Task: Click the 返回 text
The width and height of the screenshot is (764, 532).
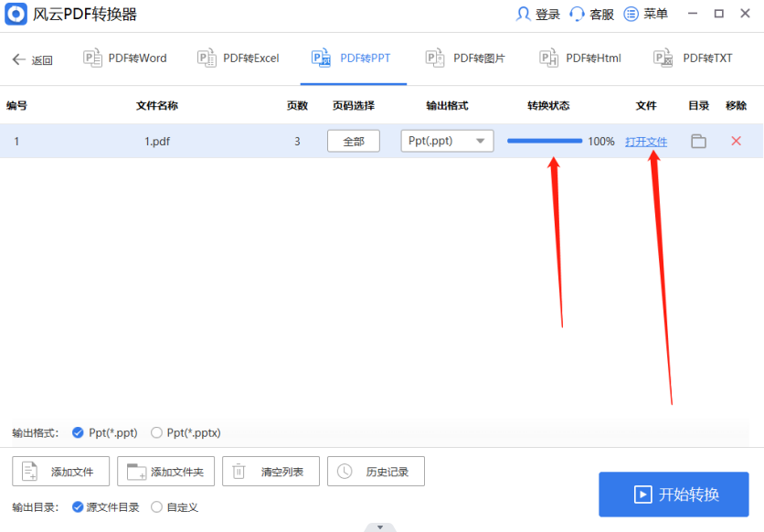Action: (x=42, y=60)
